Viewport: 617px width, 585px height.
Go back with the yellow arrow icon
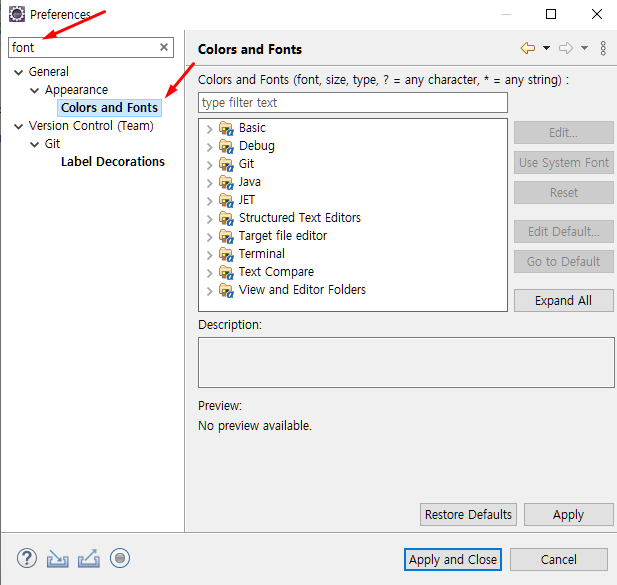528,48
